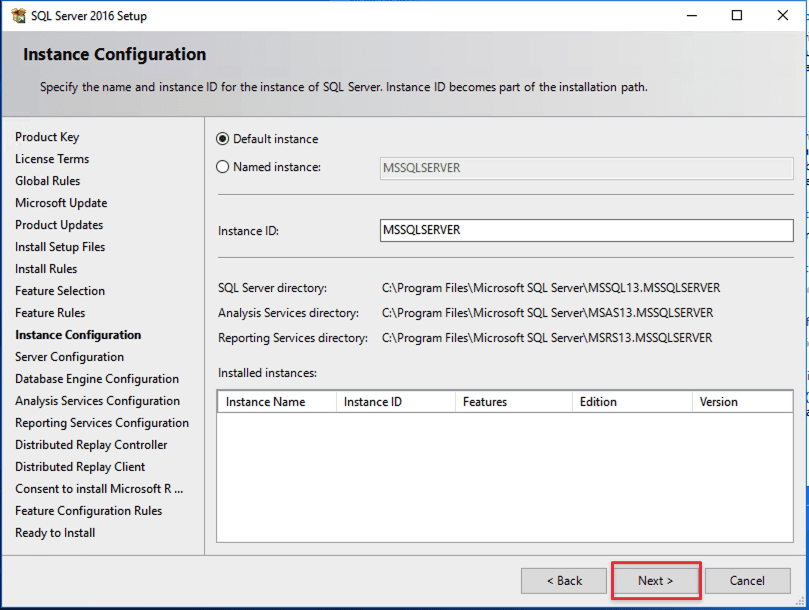809x610 pixels.
Task: Go back using the Back button
Action: (563, 581)
